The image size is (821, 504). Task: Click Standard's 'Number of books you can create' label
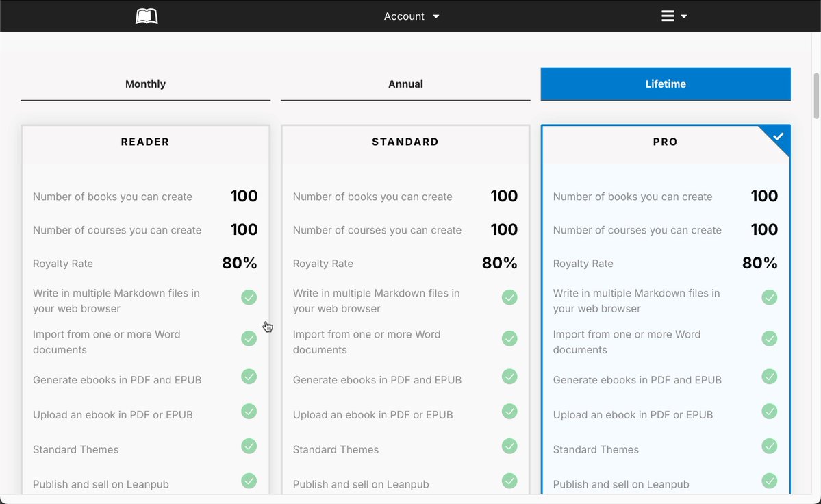click(372, 197)
